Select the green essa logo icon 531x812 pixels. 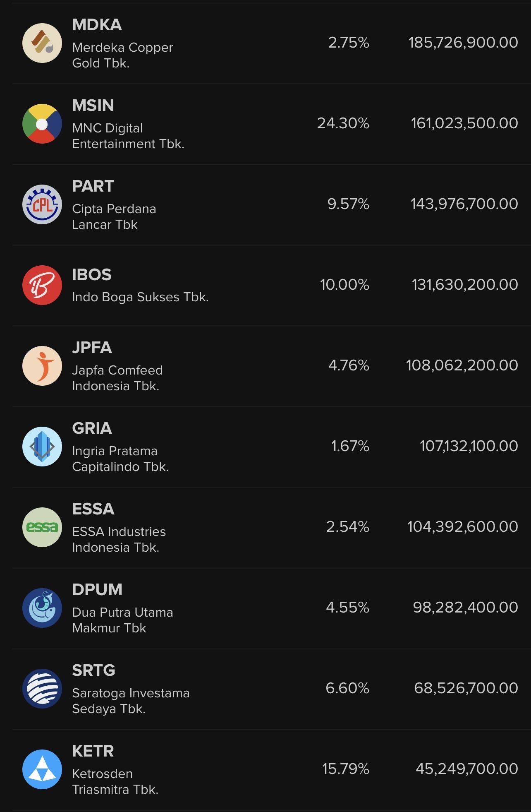(x=42, y=527)
